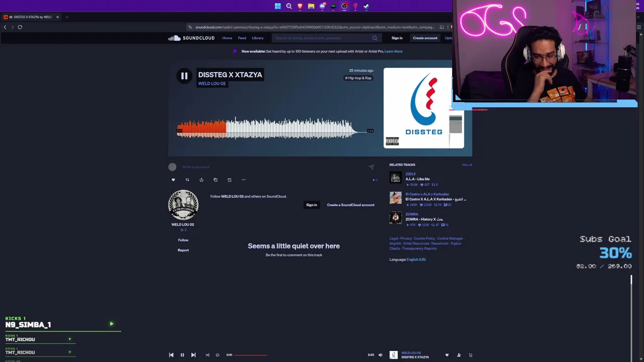Seek on bottom player progress bar
The width and height of the screenshot is (644, 362).
pos(299,355)
